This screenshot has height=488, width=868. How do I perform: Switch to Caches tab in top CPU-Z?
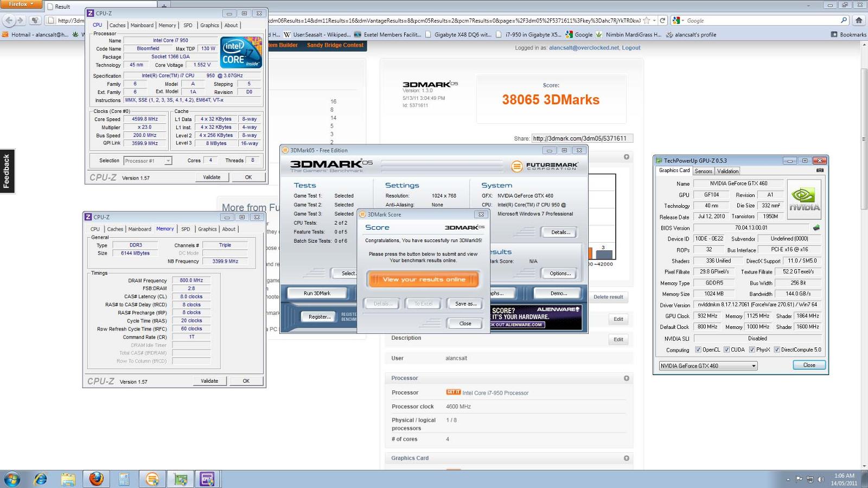click(x=117, y=26)
